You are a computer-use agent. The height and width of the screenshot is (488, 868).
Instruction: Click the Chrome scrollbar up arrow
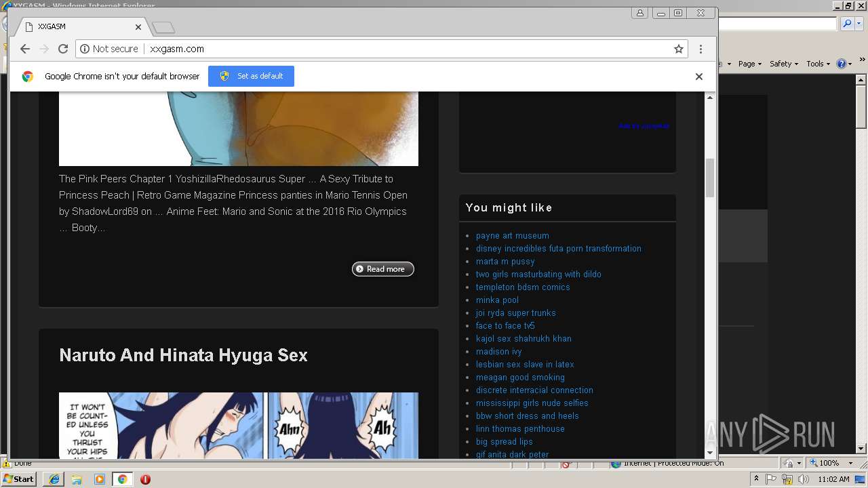(711, 98)
